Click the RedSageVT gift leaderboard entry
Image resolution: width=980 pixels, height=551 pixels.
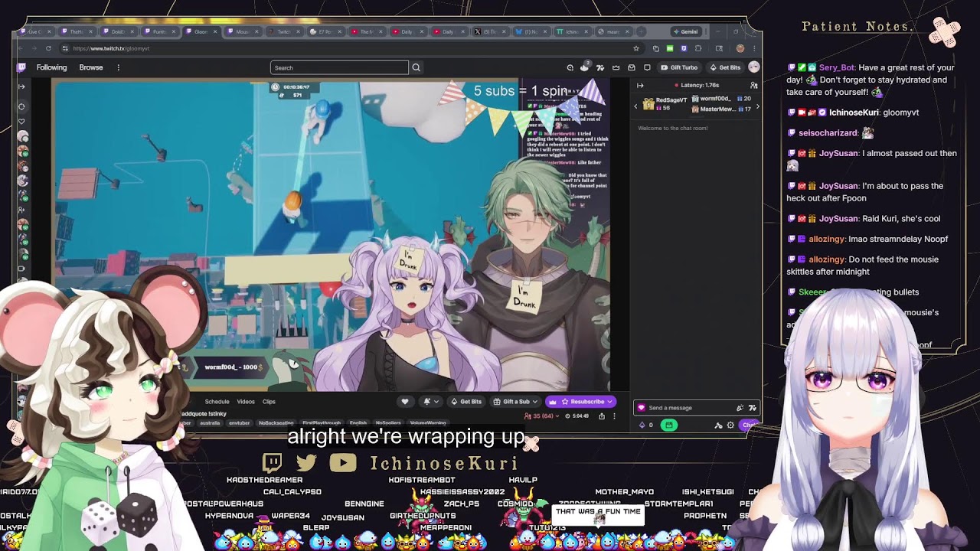[665, 104]
